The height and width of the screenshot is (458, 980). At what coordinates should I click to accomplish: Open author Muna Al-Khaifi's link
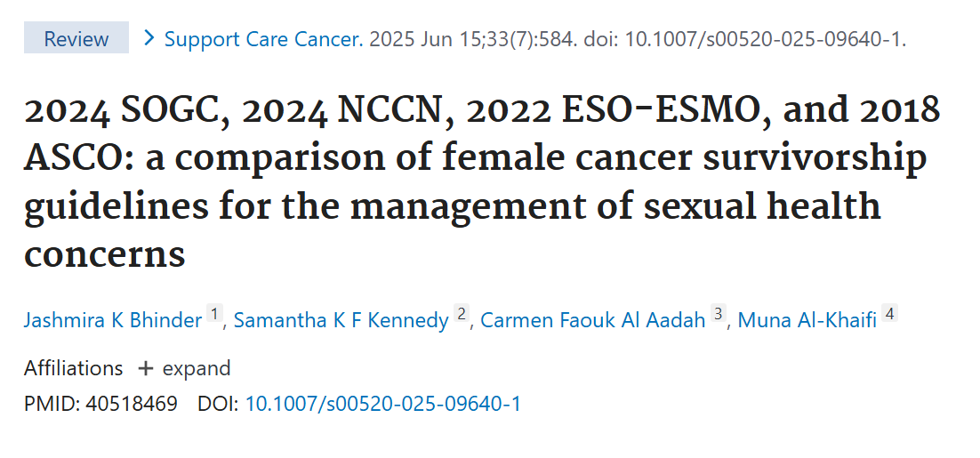click(805, 320)
